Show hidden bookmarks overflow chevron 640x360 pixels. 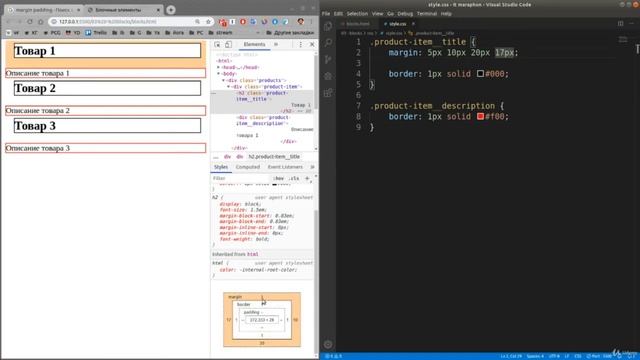[258, 32]
